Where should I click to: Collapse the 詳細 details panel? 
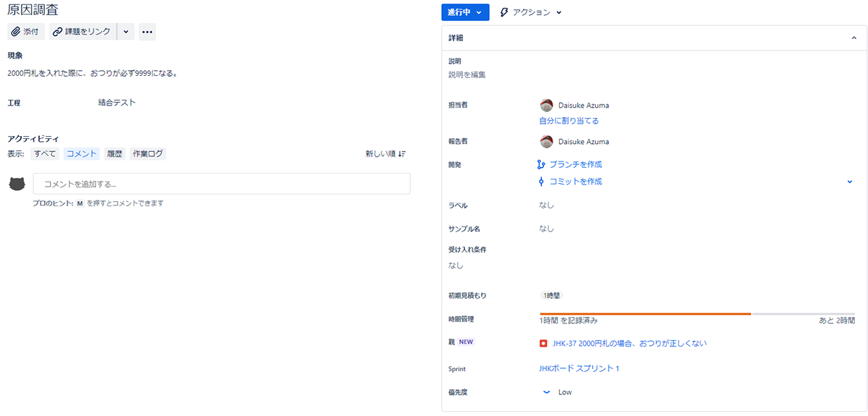pos(854,38)
